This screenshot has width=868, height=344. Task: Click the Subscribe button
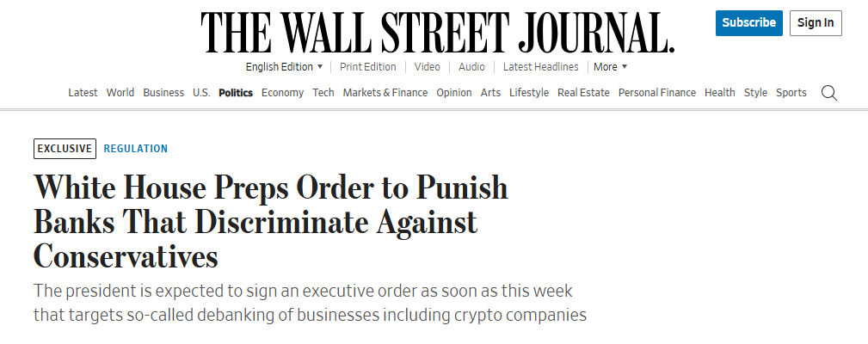[748, 23]
